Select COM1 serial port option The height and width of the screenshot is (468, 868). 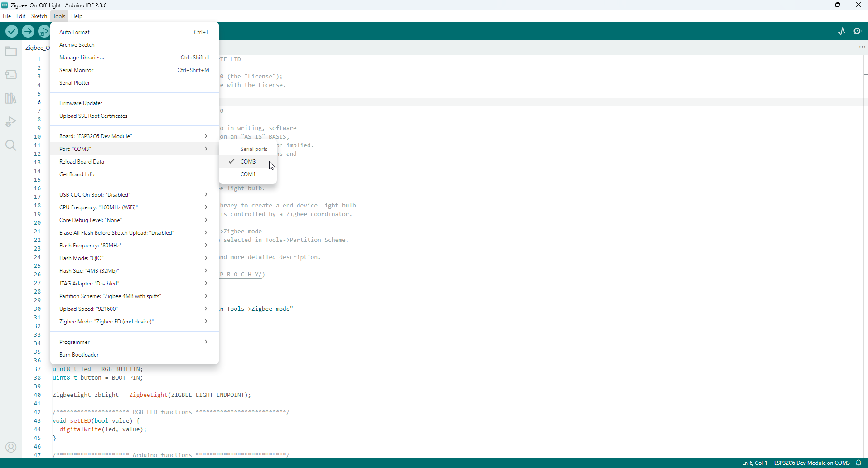click(248, 174)
